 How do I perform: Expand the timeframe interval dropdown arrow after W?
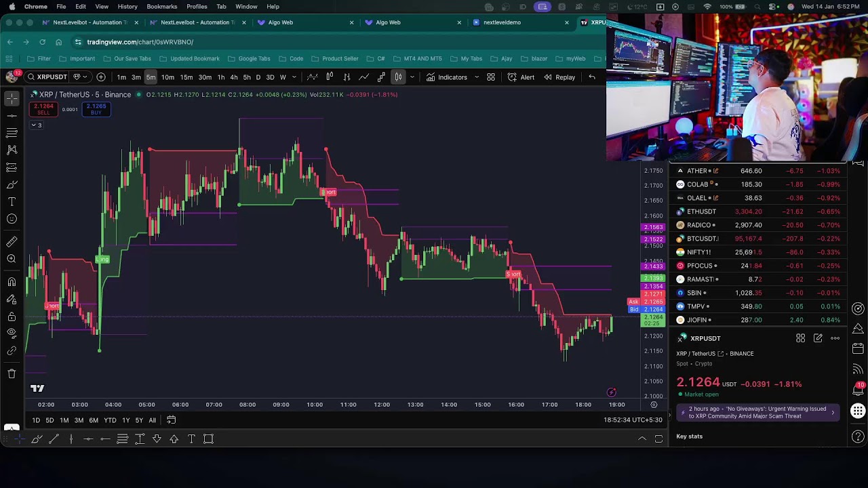pos(294,77)
